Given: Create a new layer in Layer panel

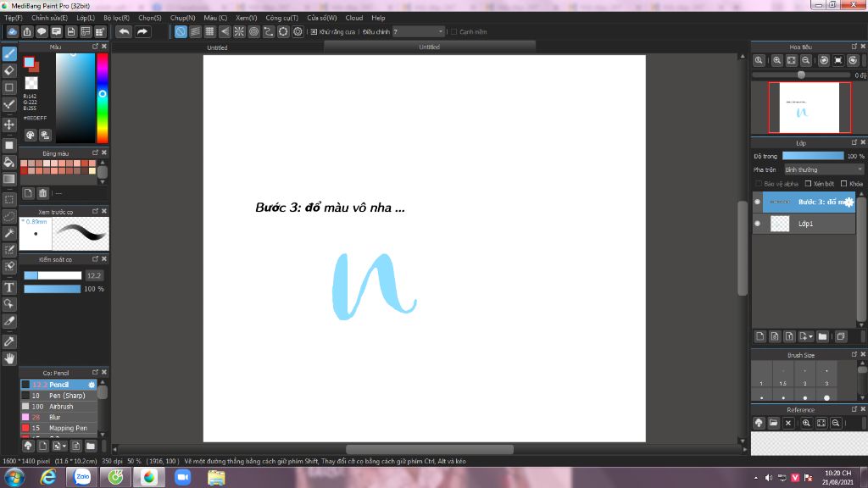Looking at the screenshot, I should coord(760,336).
